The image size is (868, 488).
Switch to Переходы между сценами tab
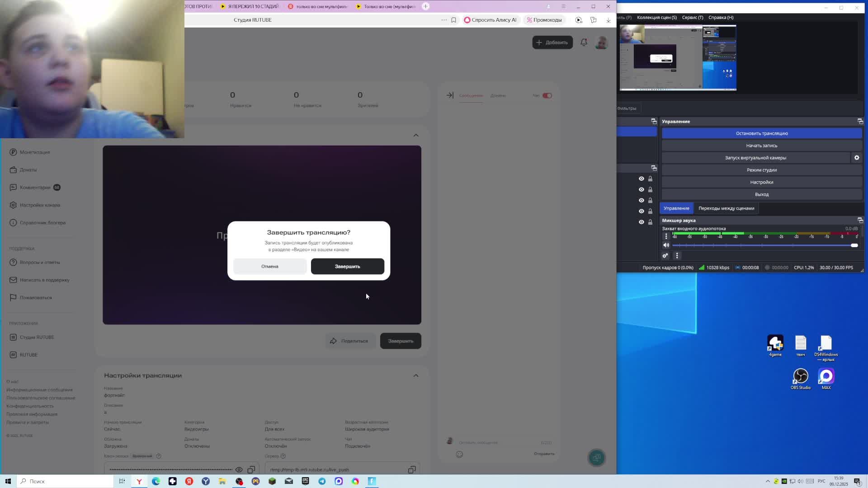(726, 208)
